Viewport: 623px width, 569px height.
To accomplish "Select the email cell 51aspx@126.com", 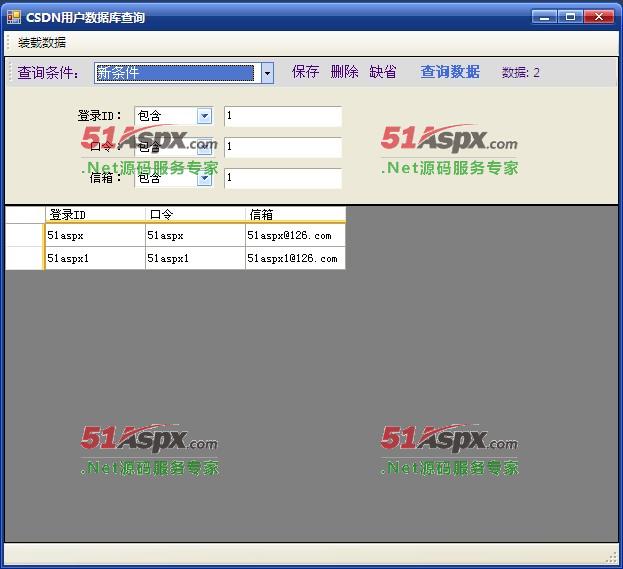I will [295, 235].
